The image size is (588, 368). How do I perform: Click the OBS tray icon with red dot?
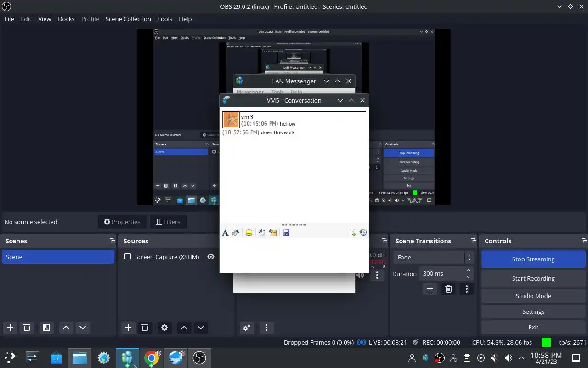440,358
